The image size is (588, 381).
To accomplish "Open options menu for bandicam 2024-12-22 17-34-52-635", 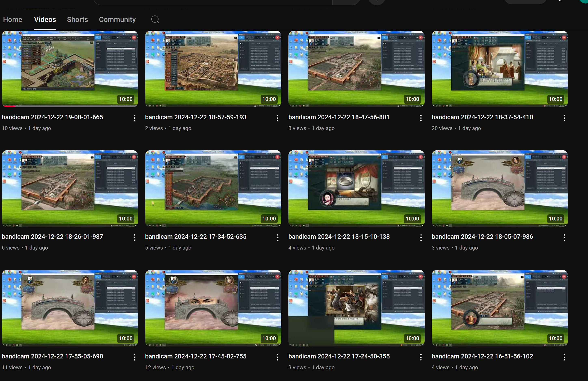I will (x=278, y=238).
